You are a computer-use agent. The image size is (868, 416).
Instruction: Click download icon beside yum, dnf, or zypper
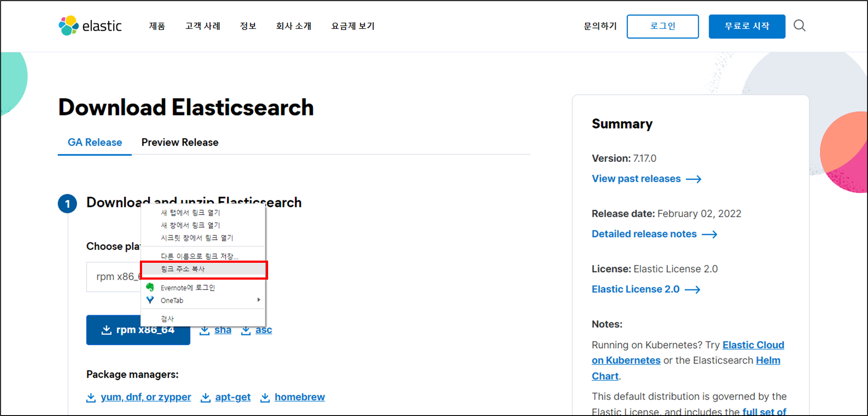pyautogui.click(x=91, y=397)
